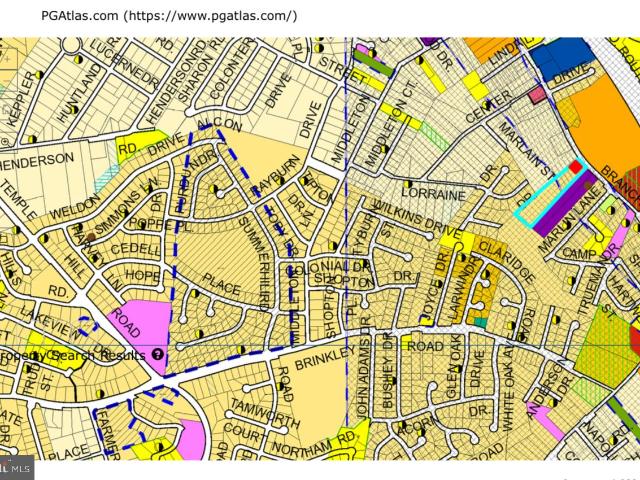
Task: Open the PGAtlas.com URL link in header
Action: coord(211,16)
